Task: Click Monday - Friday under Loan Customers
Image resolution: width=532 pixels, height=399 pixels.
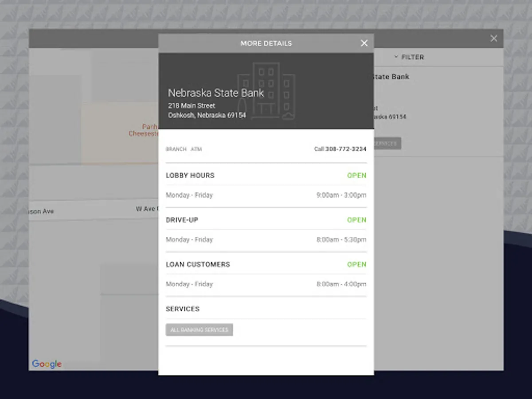Action: (x=189, y=284)
